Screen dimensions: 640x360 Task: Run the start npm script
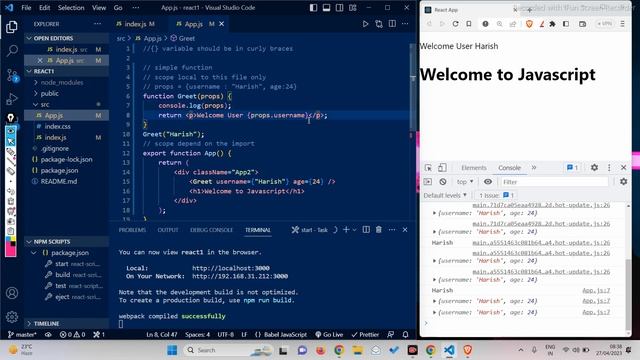click(62, 264)
